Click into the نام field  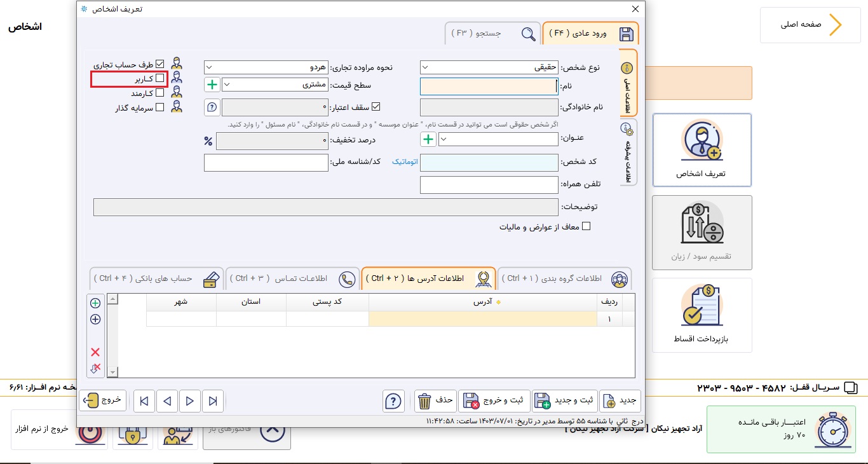[x=489, y=86]
